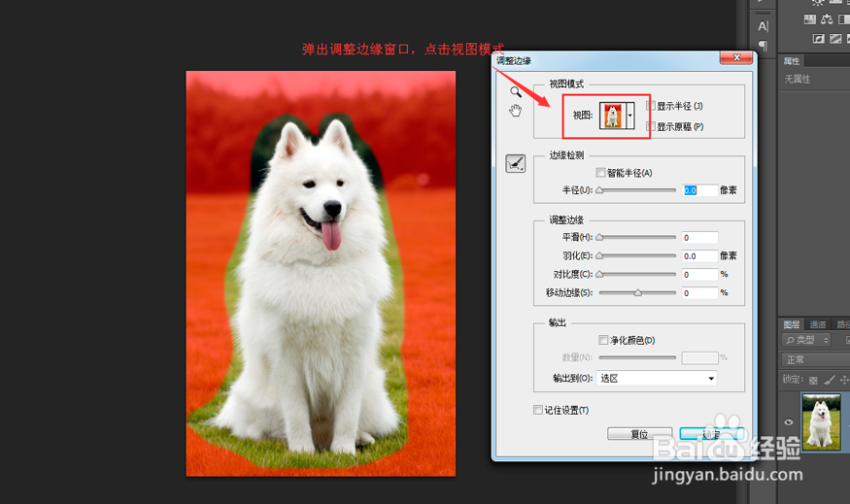Image resolution: width=850 pixels, height=504 pixels.
Task: Lock layer position move icon
Action: [x=844, y=380]
